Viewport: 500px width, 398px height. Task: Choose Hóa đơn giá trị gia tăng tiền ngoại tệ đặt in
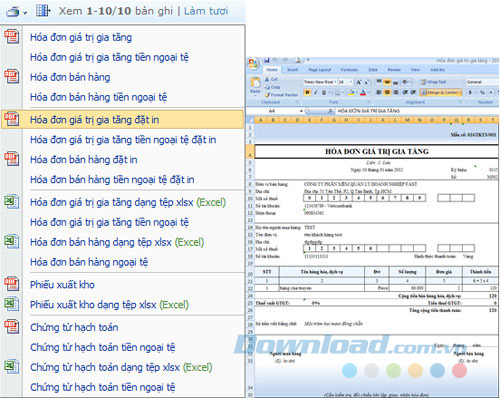tap(123, 139)
